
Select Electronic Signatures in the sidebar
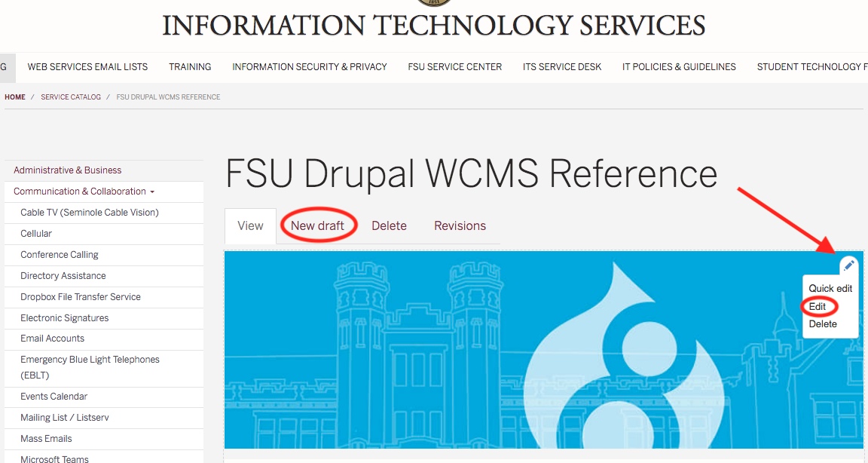pos(64,318)
